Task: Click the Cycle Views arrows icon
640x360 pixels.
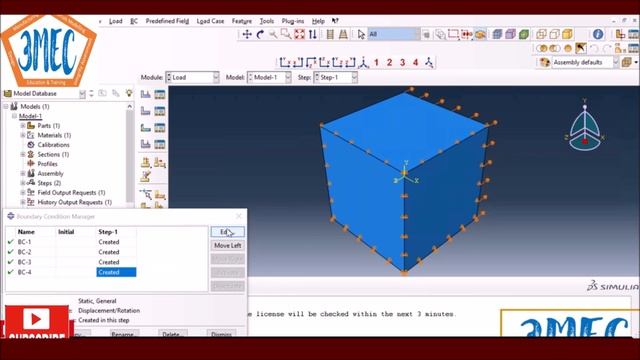Action: point(313,34)
